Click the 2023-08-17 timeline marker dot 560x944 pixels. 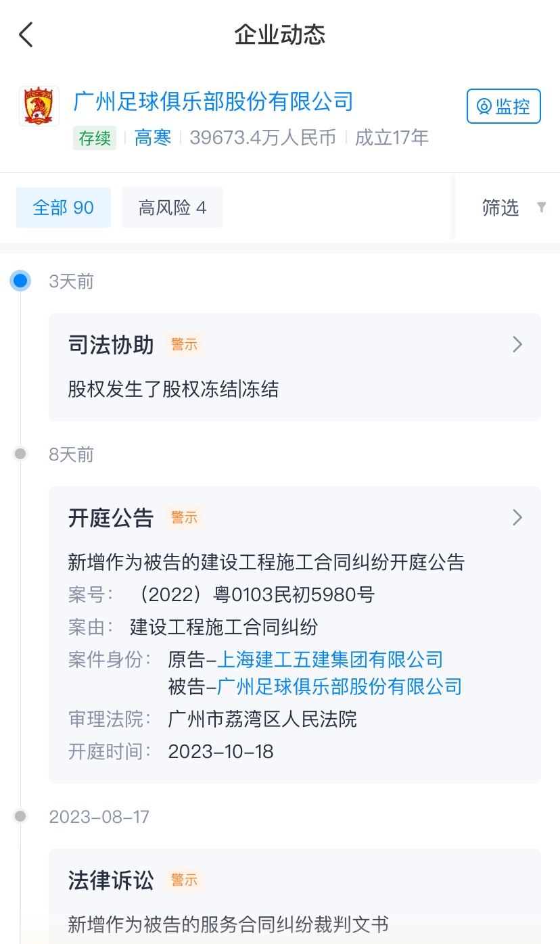coord(21,817)
